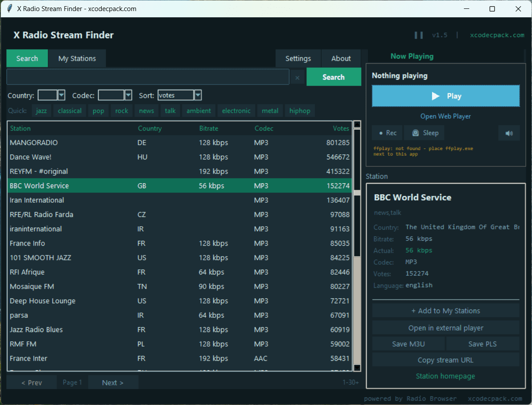Image resolution: width=532 pixels, height=405 pixels.
Task: Click the feather app icon in title bar
Action: tap(8, 9)
